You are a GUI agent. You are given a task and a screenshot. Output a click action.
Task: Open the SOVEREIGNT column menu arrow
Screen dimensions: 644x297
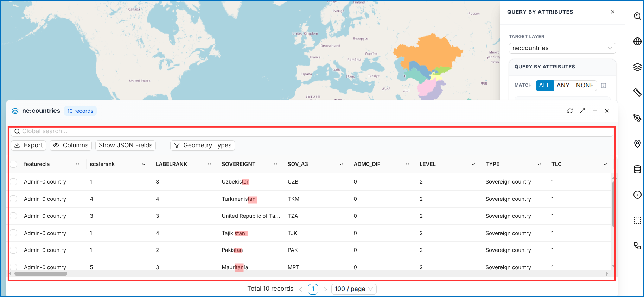pos(275,165)
